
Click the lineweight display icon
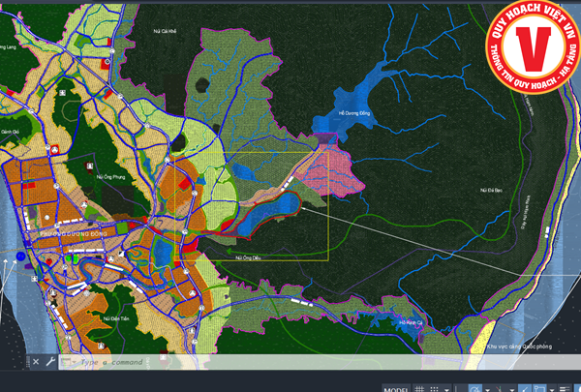click(565, 389)
